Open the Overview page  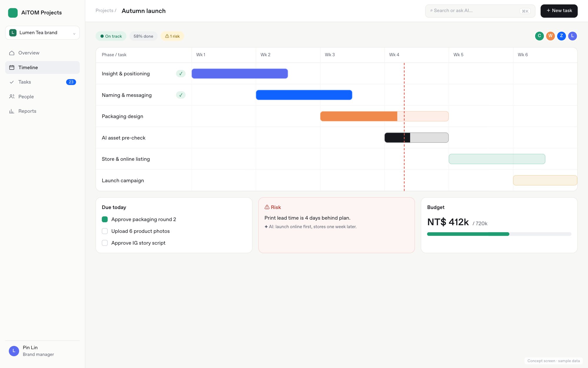pyautogui.click(x=42, y=53)
